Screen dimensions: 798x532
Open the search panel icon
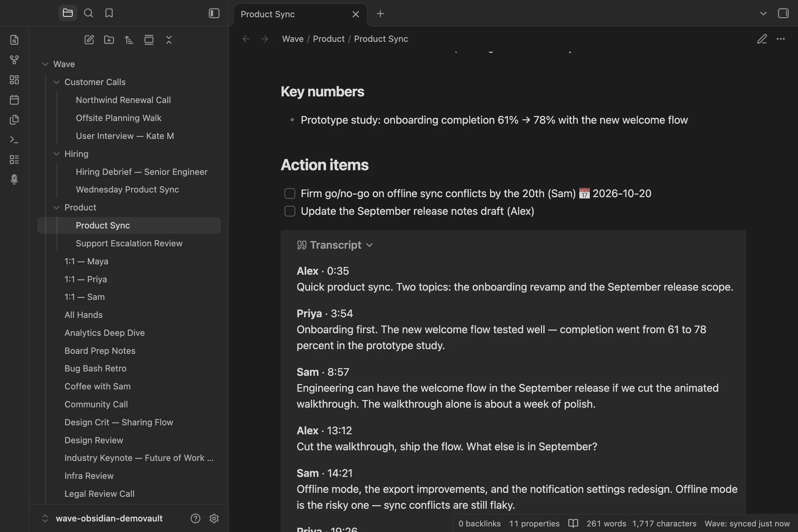click(88, 13)
